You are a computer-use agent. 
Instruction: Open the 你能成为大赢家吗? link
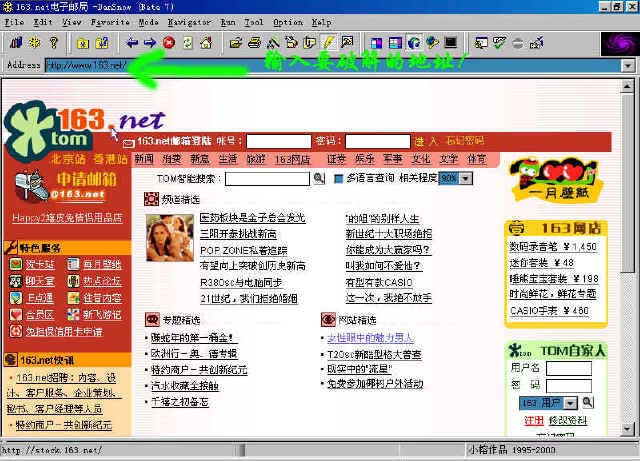(388, 249)
